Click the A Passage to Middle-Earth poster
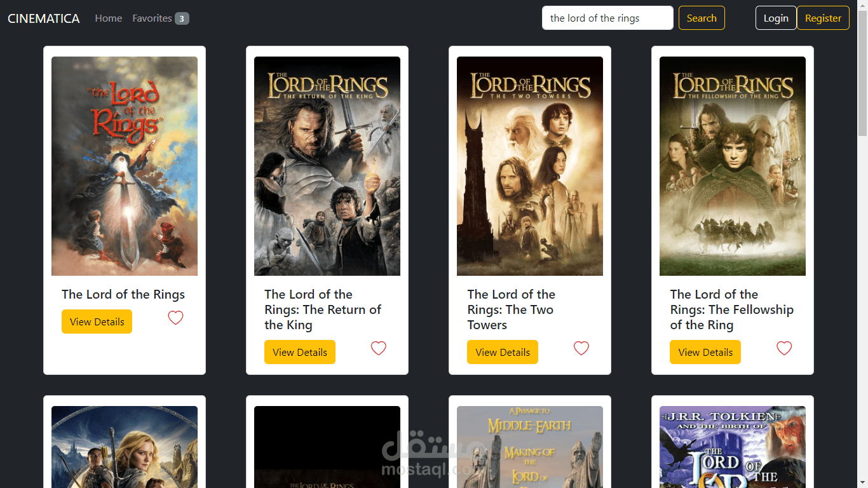 (x=530, y=447)
